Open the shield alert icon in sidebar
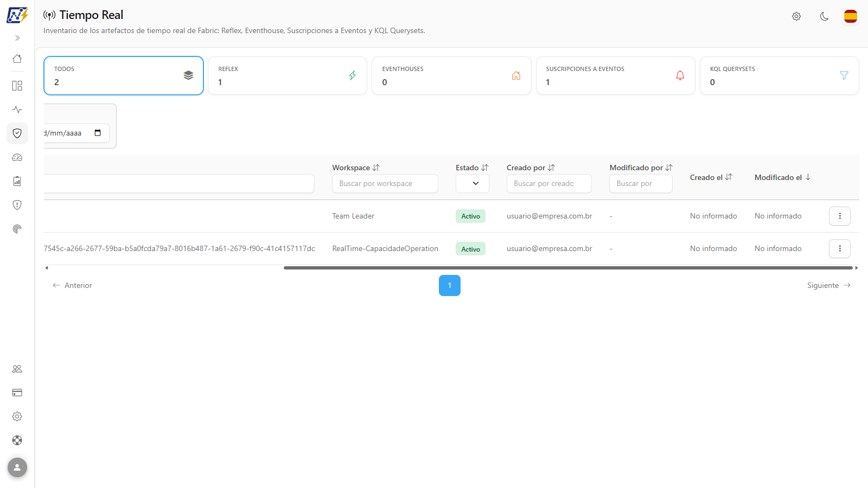Image resolution: width=868 pixels, height=488 pixels. click(17, 205)
